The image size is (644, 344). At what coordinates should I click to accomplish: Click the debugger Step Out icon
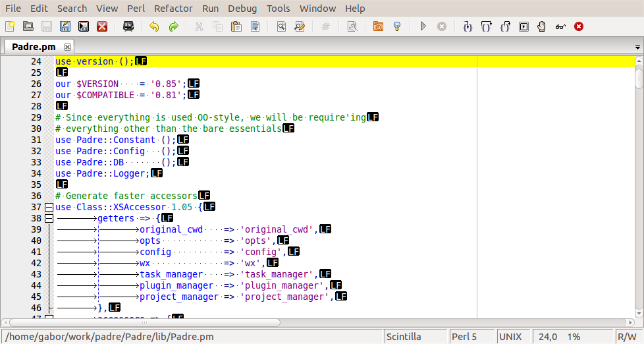point(505,27)
